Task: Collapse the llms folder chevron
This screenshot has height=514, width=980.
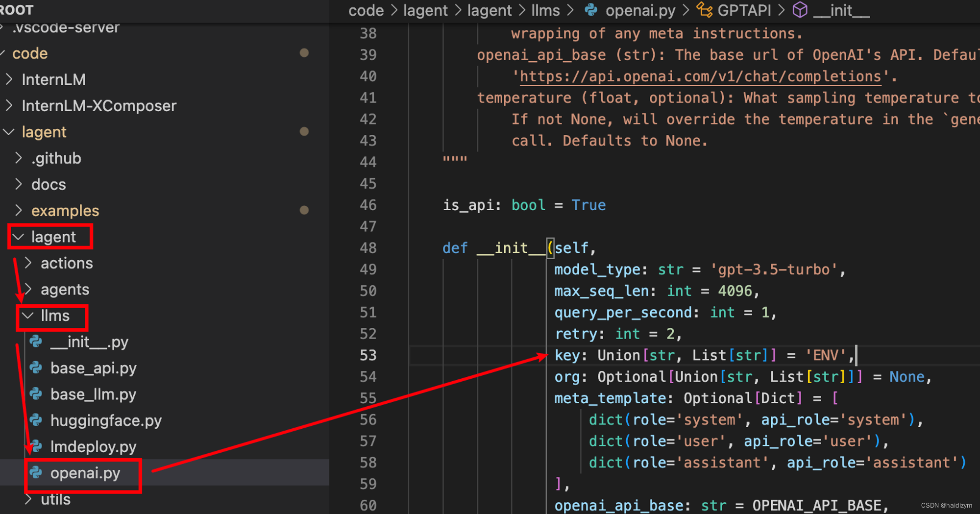Action: (x=28, y=316)
